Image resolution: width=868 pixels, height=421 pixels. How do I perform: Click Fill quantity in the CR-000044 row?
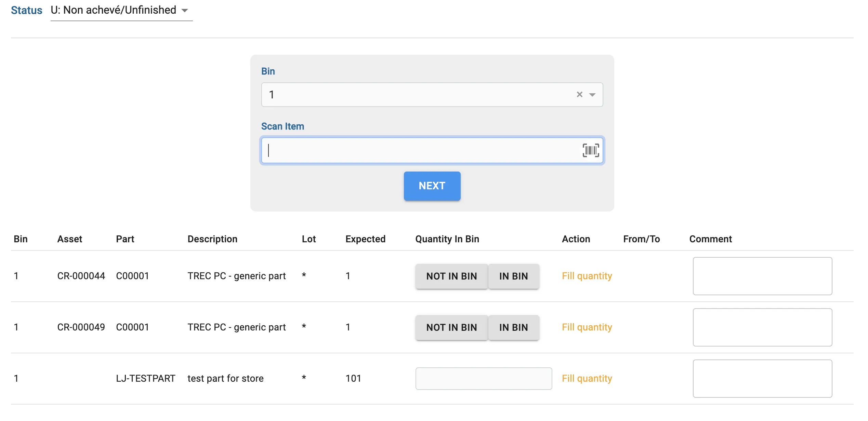click(587, 276)
